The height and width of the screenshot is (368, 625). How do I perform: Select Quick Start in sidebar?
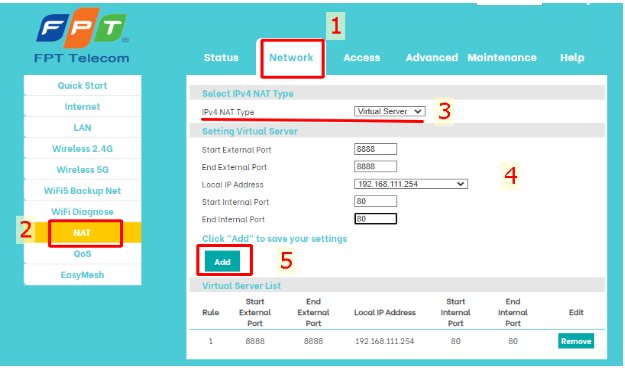pos(83,85)
